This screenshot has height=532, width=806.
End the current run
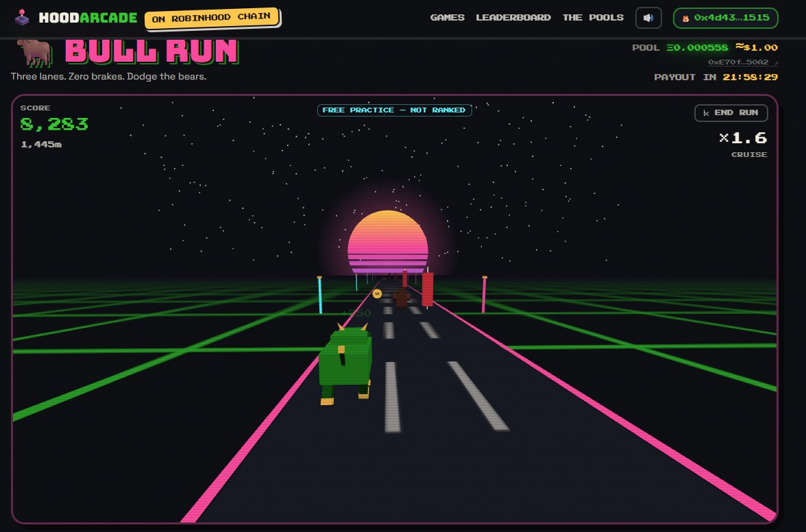pos(731,112)
